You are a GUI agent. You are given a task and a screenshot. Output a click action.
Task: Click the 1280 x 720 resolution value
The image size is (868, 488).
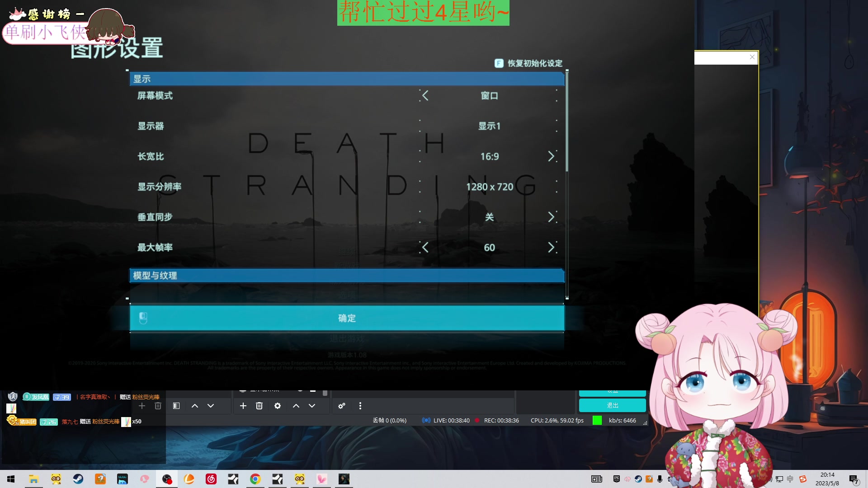point(490,187)
